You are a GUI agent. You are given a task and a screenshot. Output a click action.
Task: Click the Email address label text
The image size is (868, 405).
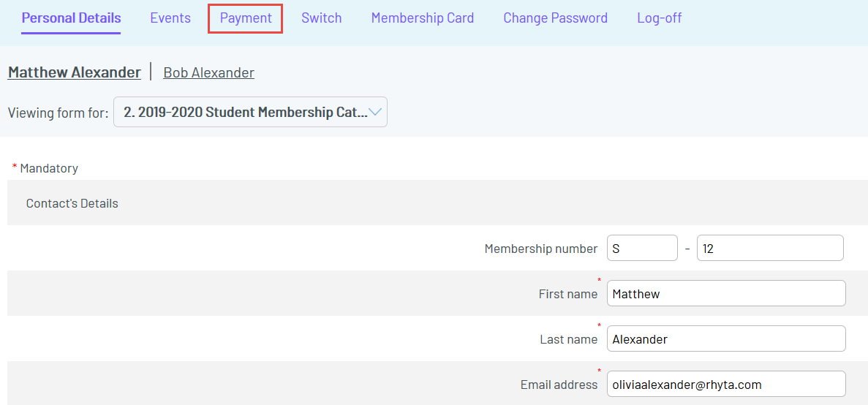coord(559,385)
